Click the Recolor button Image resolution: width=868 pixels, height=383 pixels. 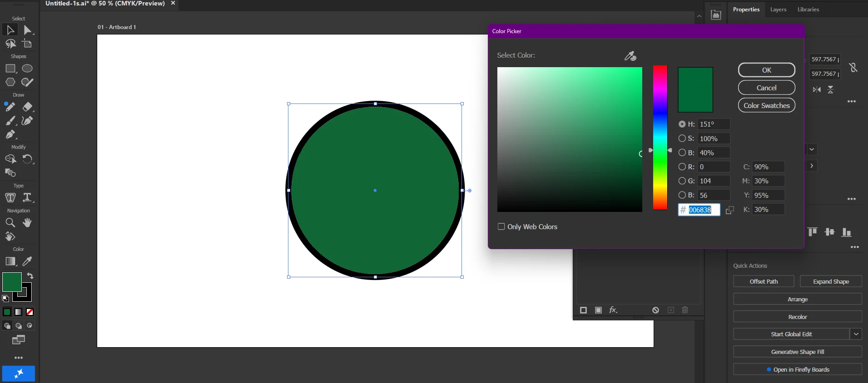tap(798, 317)
